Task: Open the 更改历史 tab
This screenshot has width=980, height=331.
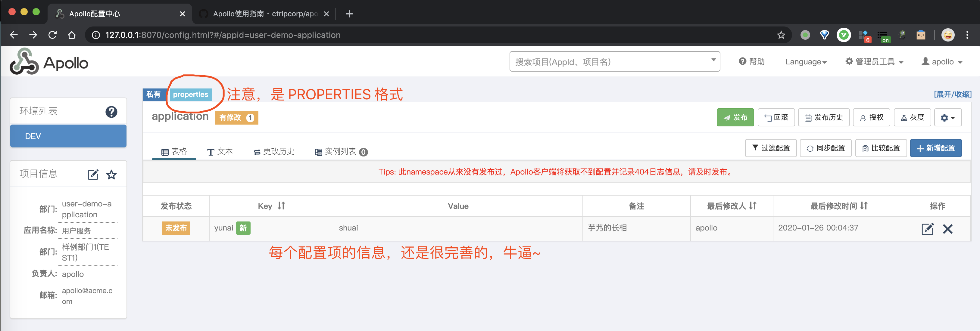Action: point(274,152)
